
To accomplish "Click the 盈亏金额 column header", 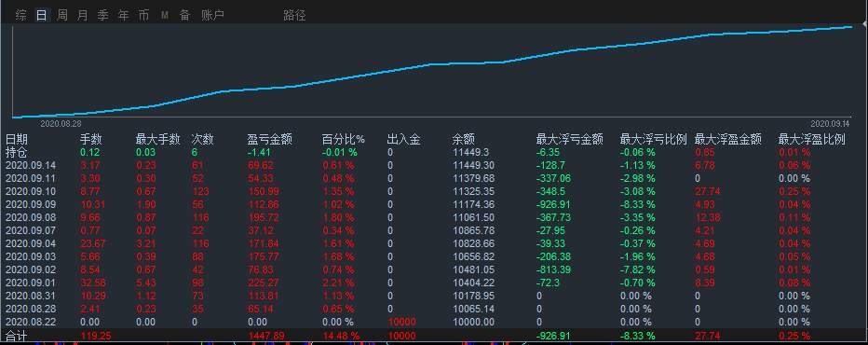I will pos(269,140).
